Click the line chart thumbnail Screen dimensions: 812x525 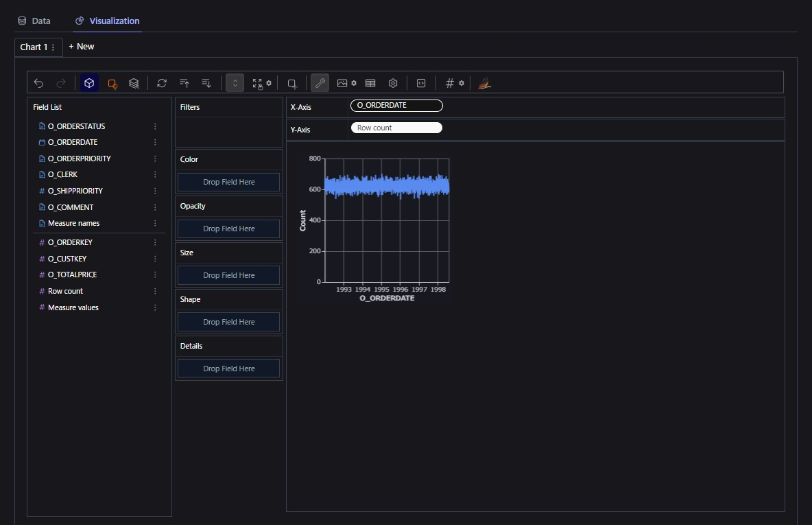click(374, 228)
